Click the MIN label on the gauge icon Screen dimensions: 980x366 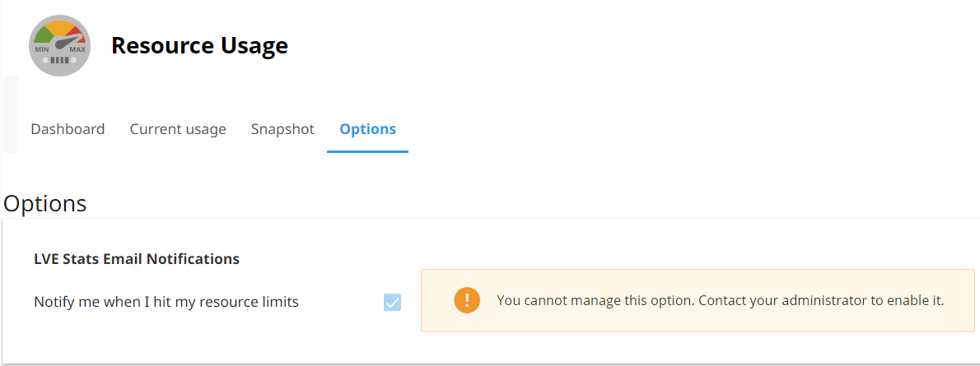(x=42, y=49)
